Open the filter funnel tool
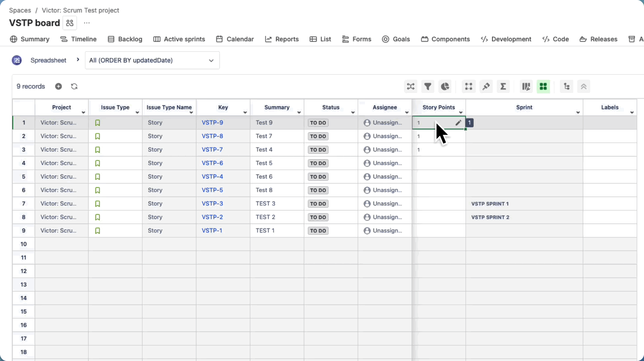This screenshot has width=644, height=361. tap(428, 87)
